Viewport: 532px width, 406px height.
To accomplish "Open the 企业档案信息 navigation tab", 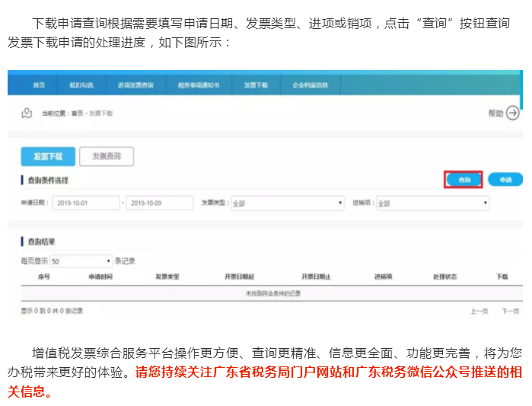I will pyautogui.click(x=310, y=85).
